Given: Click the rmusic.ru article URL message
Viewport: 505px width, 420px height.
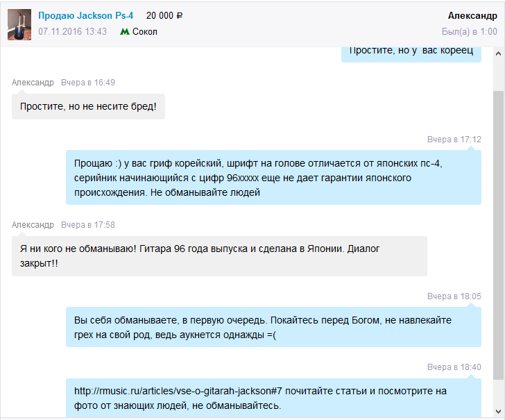Looking at the screenshot, I should [273, 398].
